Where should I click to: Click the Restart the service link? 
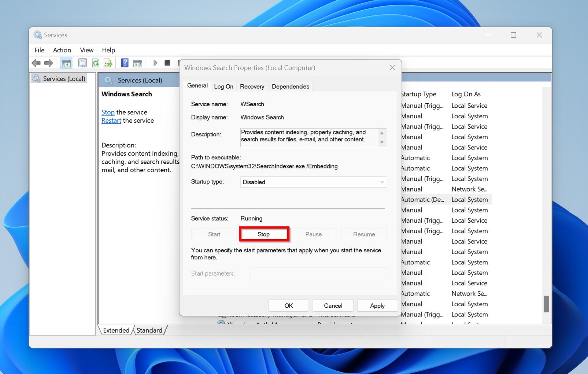(111, 121)
